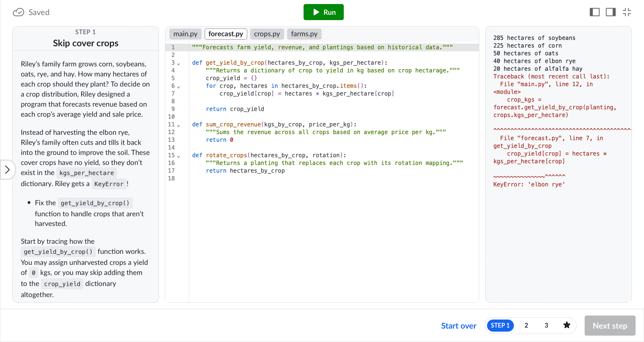Collapse get_yield_by_crop function fold arrow
The height and width of the screenshot is (342, 644).
click(x=178, y=64)
